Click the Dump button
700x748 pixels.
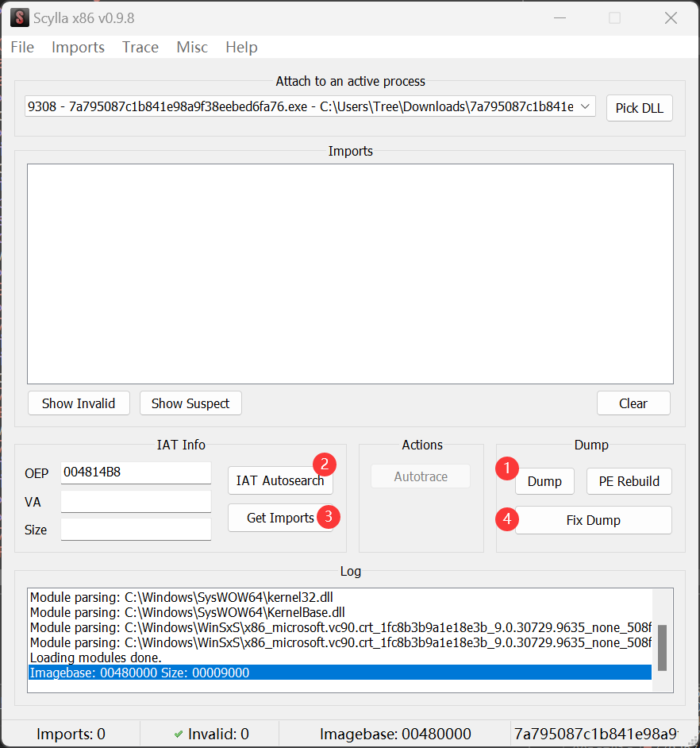(544, 481)
